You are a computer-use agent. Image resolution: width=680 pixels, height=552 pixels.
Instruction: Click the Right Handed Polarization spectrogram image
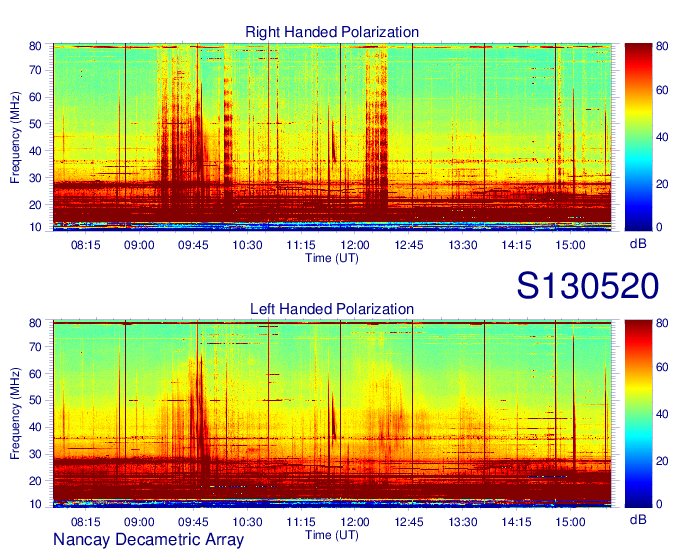tap(332, 137)
